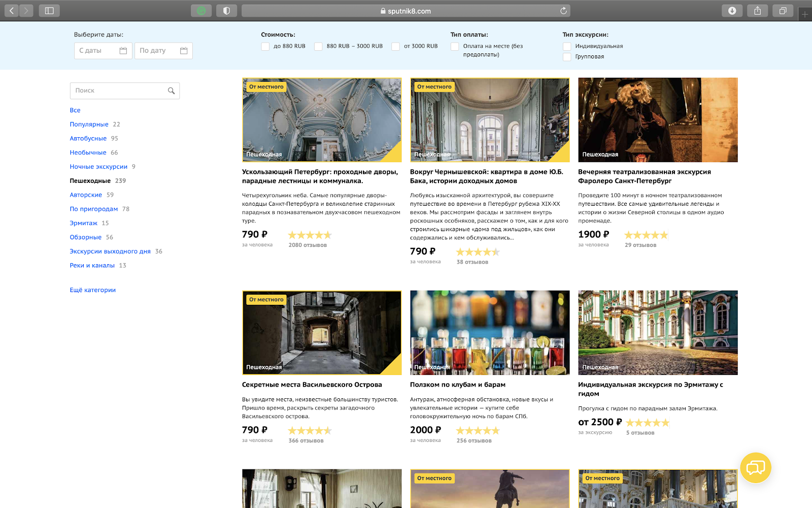
Task: Click the 'По дату' end date field
Action: (163, 51)
